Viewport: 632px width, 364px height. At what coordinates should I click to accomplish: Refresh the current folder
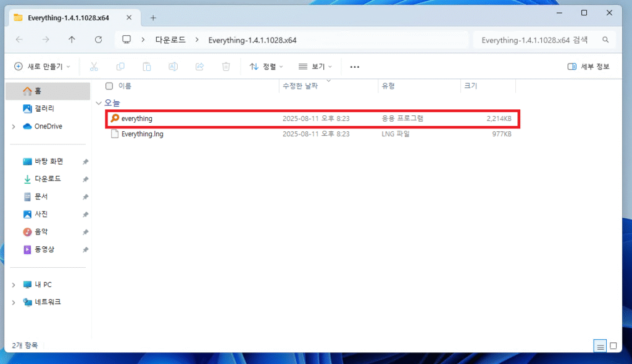(98, 39)
